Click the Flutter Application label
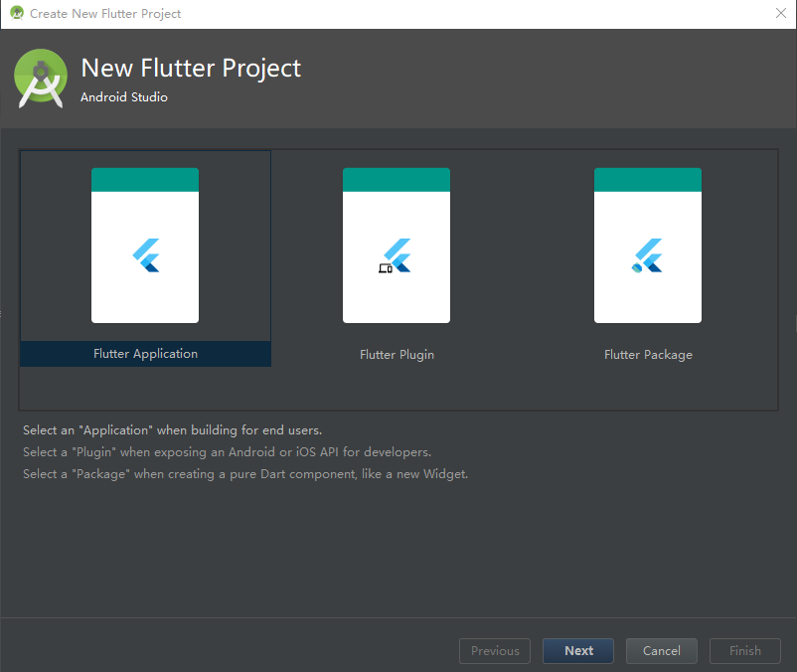Image resolution: width=797 pixels, height=672 pixels. point(145,354)
